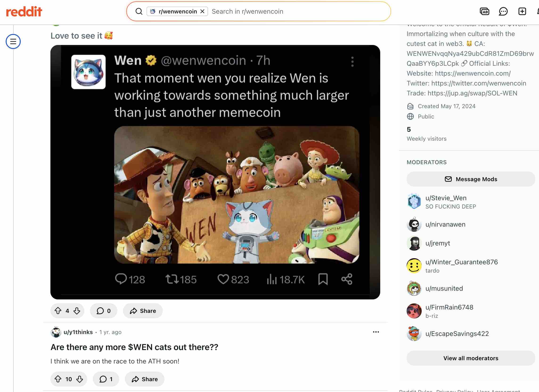Click the search magnifier icon
Viewport: 539px width, 392px height.
pyautogui.click(x=139, y=11)
